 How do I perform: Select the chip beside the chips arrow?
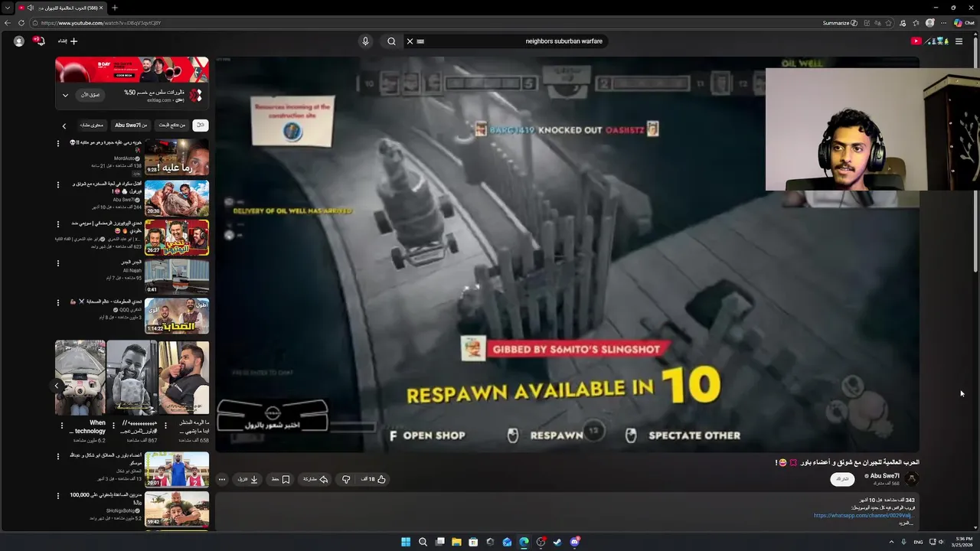click(91, 125)
